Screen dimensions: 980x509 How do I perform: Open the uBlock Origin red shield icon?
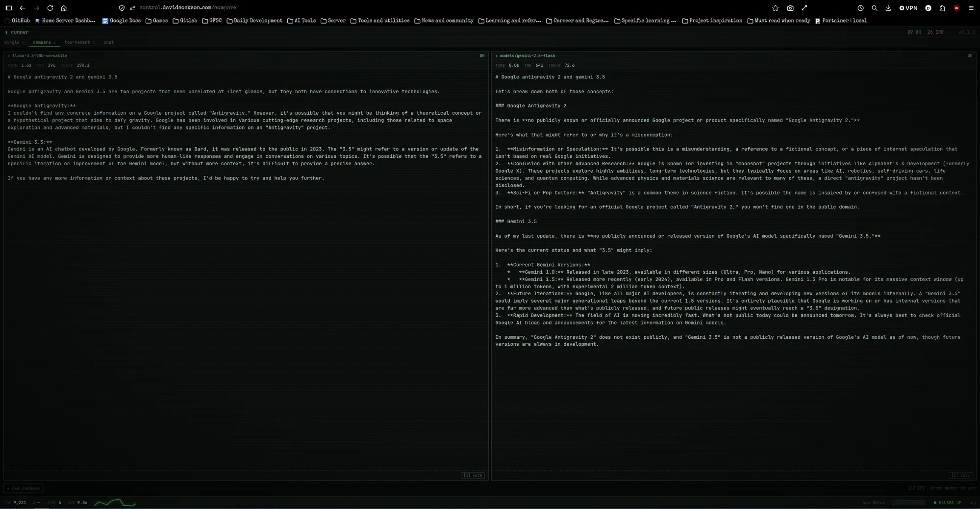coord(956,8)
